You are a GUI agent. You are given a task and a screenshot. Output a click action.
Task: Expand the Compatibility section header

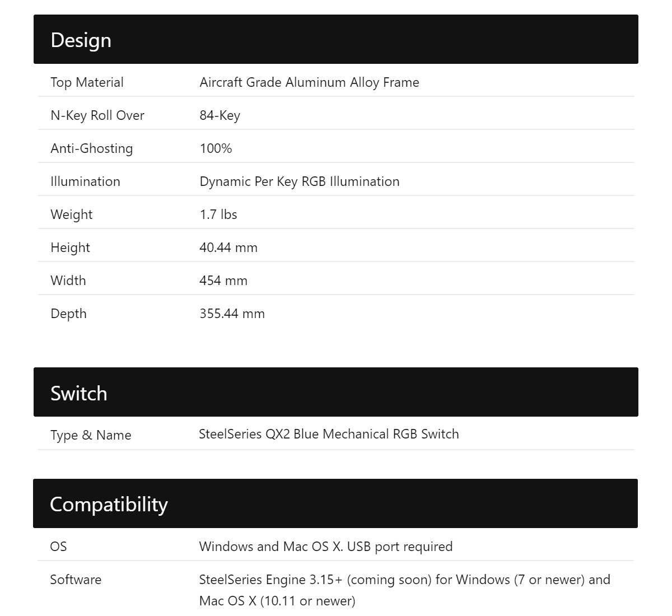tap(335, 503)
